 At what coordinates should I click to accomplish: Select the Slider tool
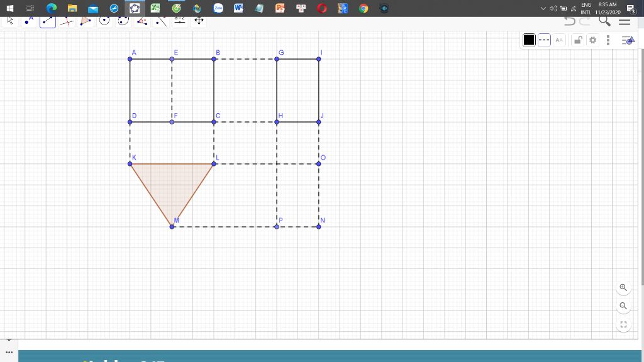tap(180, 21)
